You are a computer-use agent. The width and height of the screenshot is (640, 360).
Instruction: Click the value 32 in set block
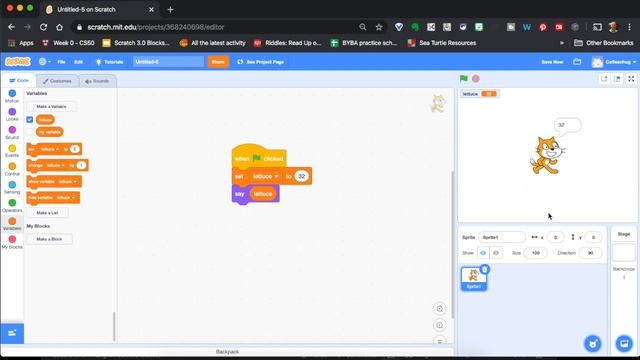click(301, 176)
